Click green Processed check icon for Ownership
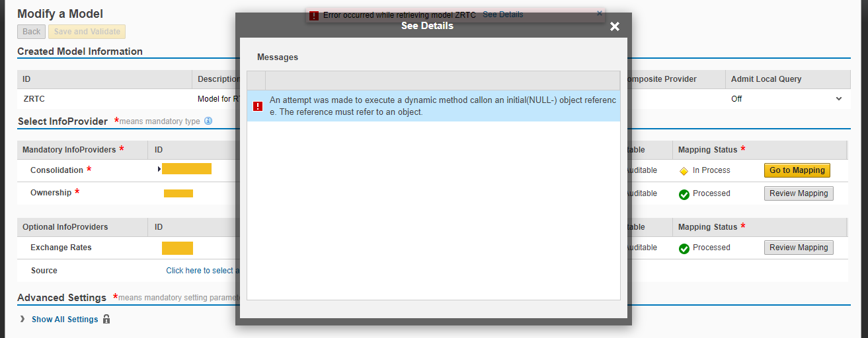 pos(684,194)
